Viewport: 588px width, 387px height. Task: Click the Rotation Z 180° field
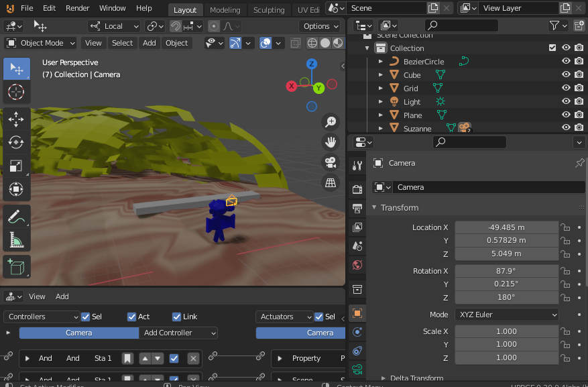(507, 297)
